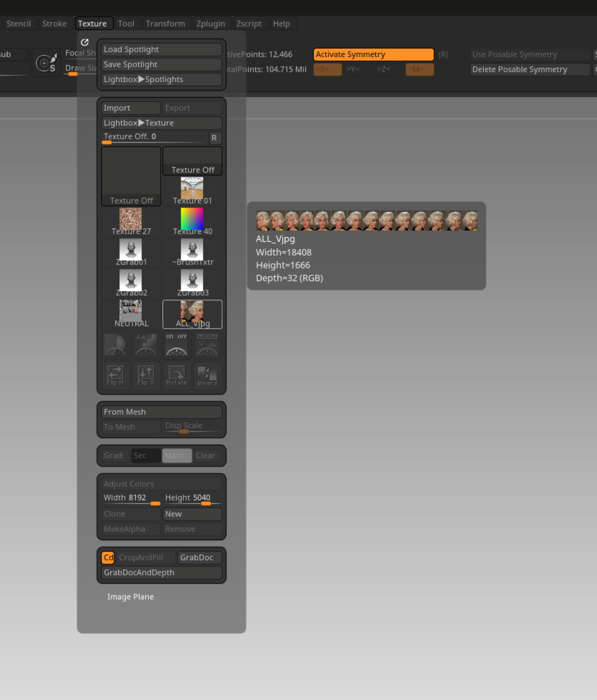Screen dimensions: 597x700
Task: Toggle the (R) radial symmetry button
Action: pyautogui.click(x=443, y=55)
